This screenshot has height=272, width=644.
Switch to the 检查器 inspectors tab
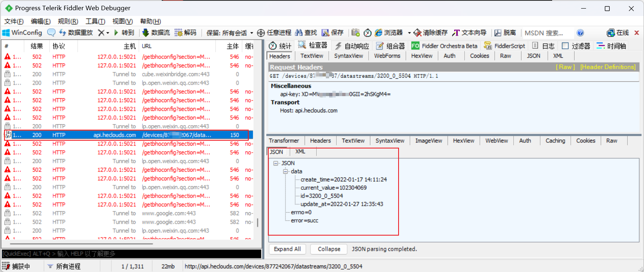pos(313,45)
